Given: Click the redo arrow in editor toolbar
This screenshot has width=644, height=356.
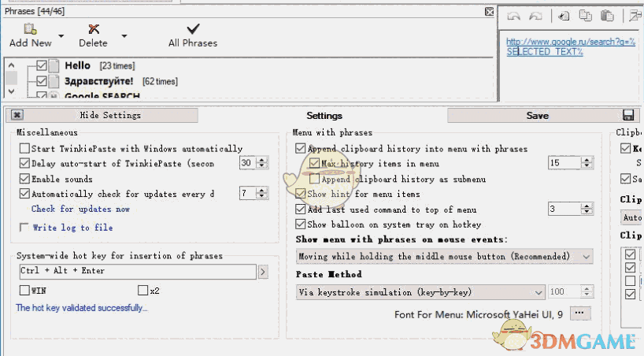Looking at the screenshot, I should 536,16.
